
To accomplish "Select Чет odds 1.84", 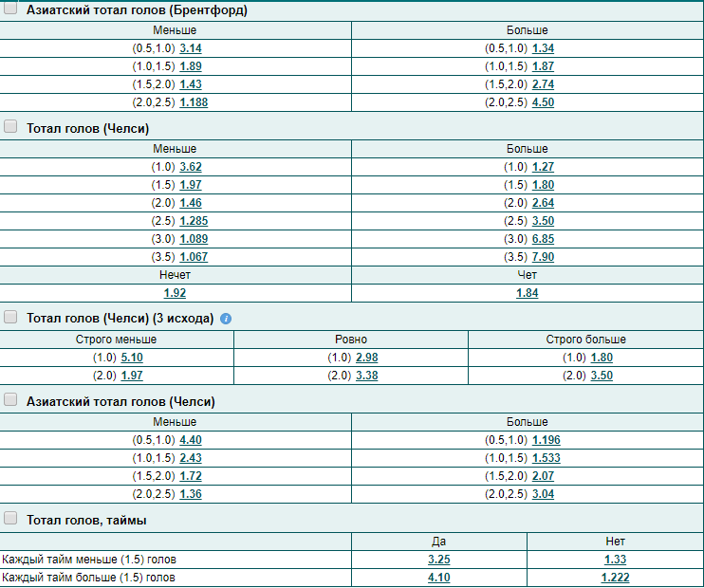I will point(528,293).
